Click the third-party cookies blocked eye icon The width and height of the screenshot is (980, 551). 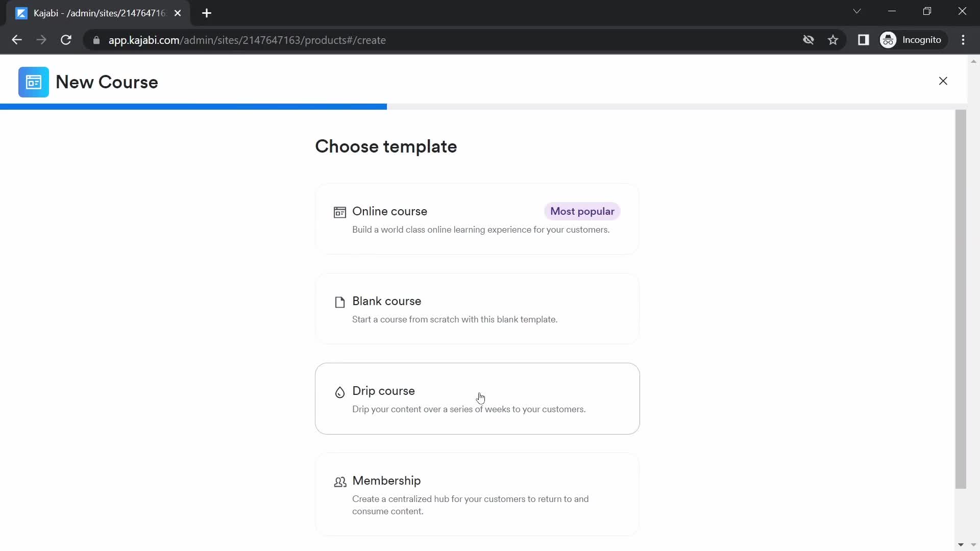[808, 40]
